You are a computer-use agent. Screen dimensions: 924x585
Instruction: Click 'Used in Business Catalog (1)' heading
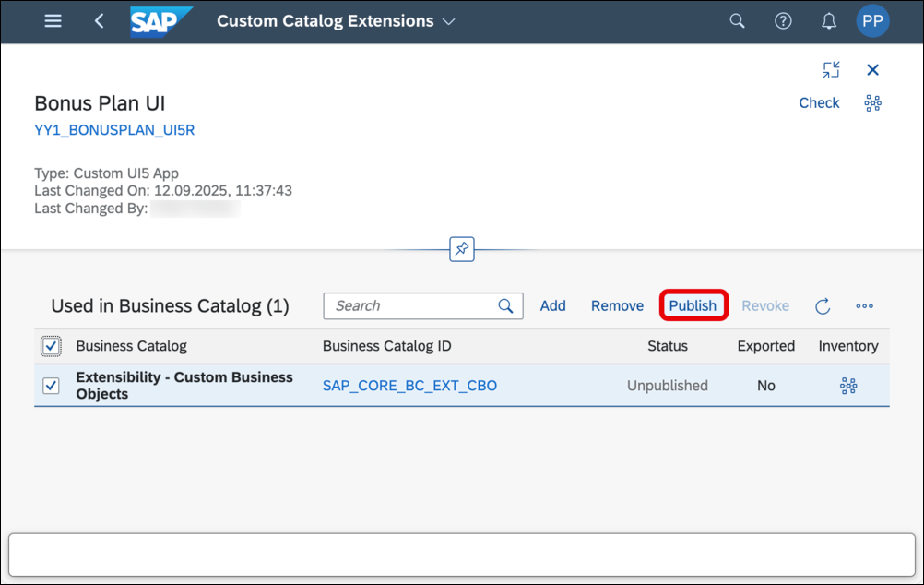(170, 306)
